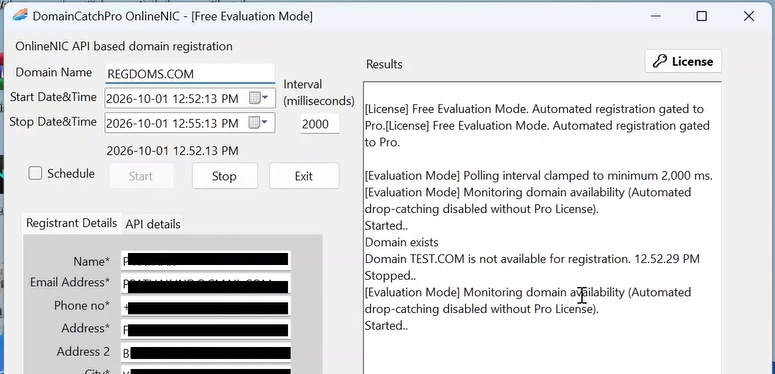Click the Stop button
775x374 pixels.
224,176
